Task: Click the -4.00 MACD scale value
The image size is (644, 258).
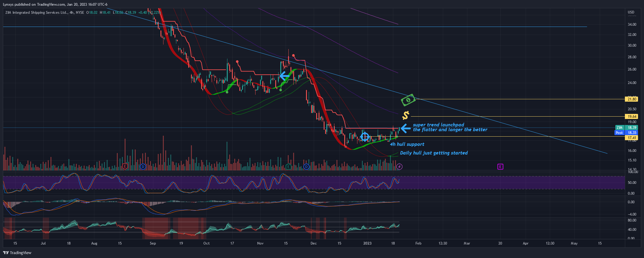Action: (x=631, y=214)
